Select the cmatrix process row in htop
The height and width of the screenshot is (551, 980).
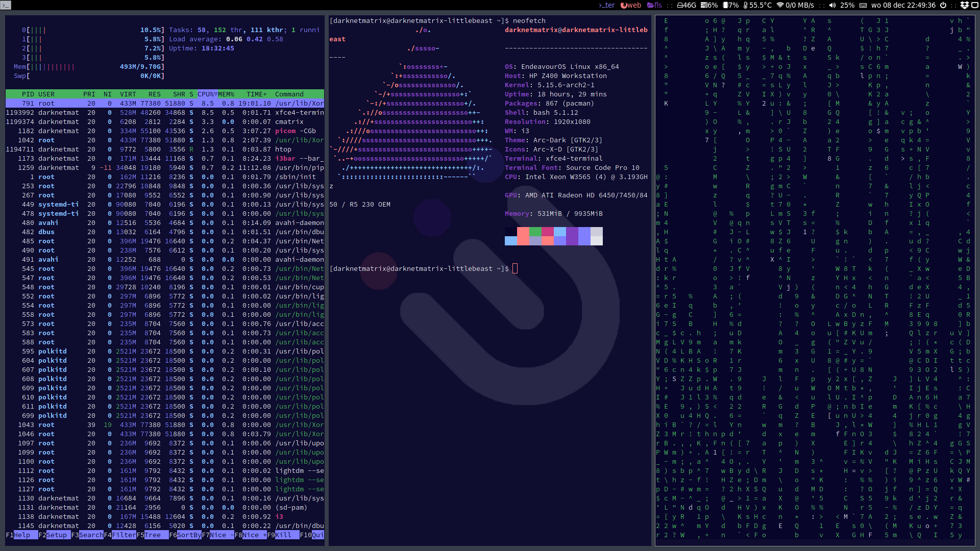[x=165, y=122]
